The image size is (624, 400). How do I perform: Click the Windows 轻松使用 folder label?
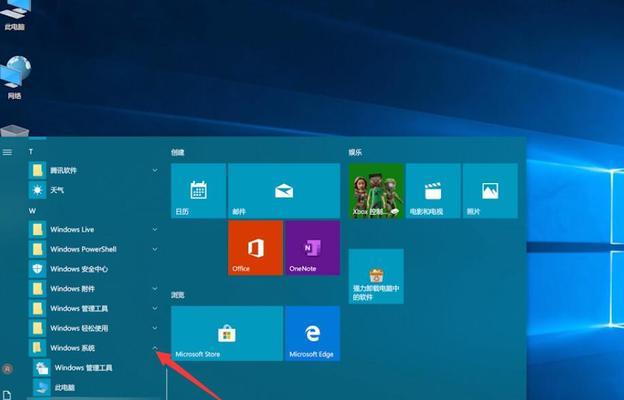pos(79,328)
